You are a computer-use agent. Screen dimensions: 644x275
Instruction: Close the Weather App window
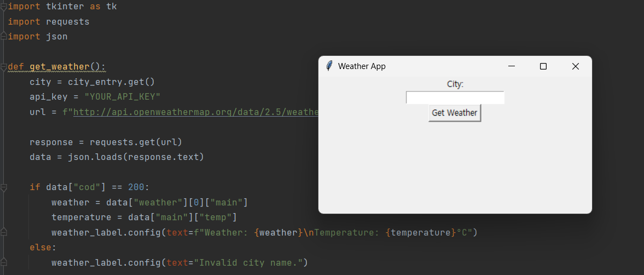click(576, 66)
